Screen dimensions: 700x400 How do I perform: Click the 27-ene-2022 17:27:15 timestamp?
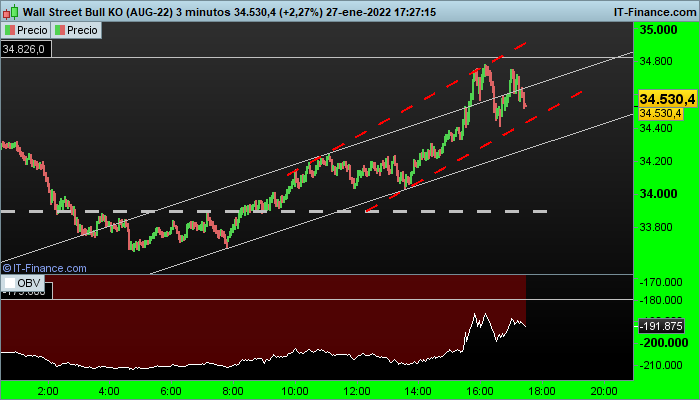(x=381, y=12)
